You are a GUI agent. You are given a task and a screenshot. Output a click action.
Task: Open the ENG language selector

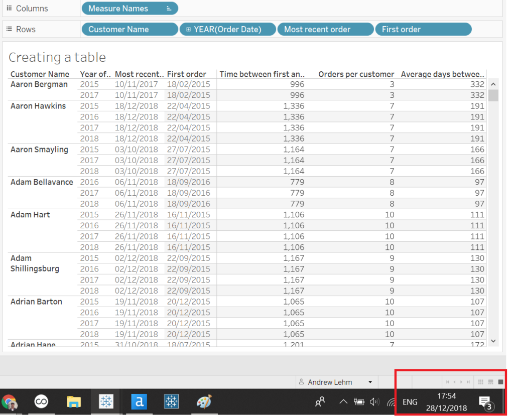410,401
